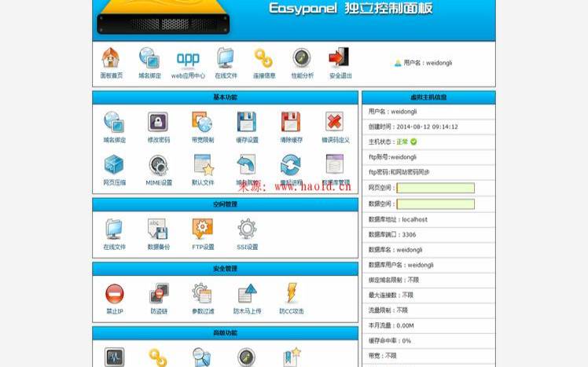Viewport: 588px width, 367px height.
Task: Open 域名绑定 icon in the top toolbar
Action: pos(149,57)
